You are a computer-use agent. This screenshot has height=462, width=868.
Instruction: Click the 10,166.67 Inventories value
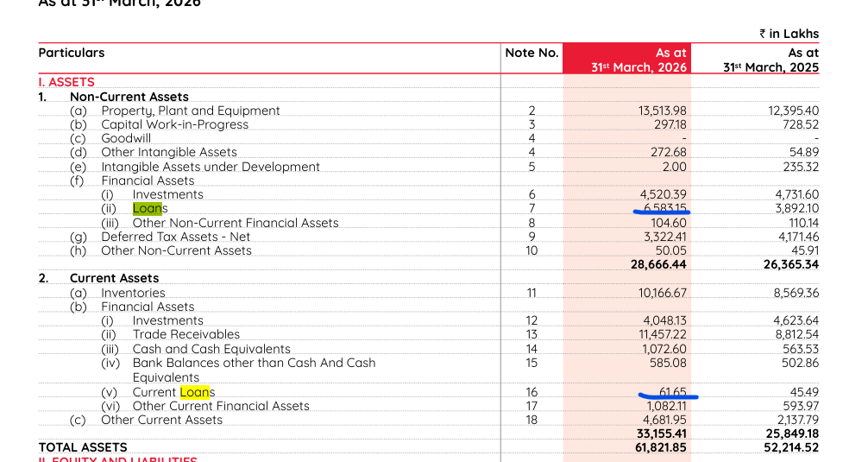pos(662,293)
